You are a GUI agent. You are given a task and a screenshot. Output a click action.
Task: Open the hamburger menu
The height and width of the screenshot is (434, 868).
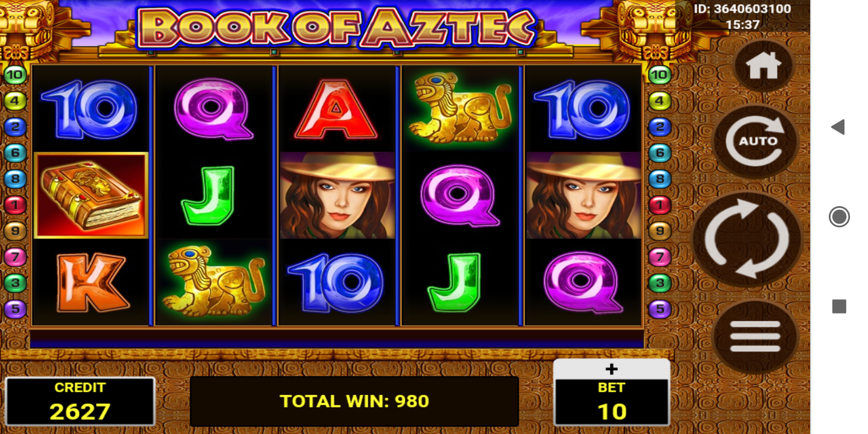click(755, 336)
